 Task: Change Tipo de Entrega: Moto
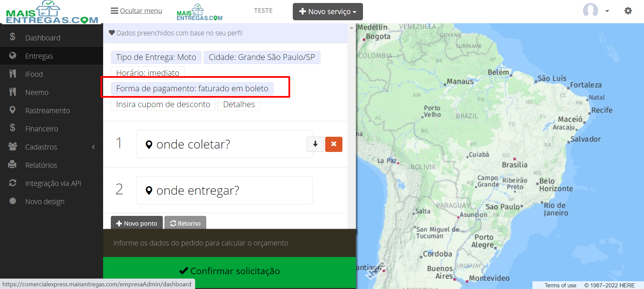[x=156, y=57]
